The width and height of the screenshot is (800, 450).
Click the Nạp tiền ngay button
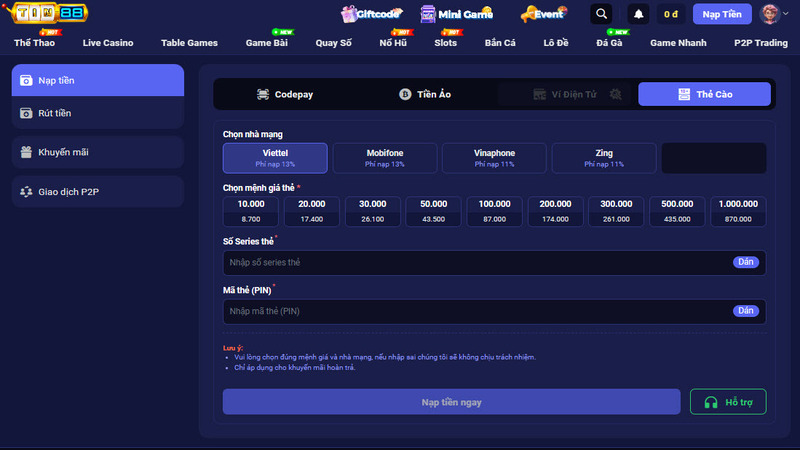pos(452,402)
